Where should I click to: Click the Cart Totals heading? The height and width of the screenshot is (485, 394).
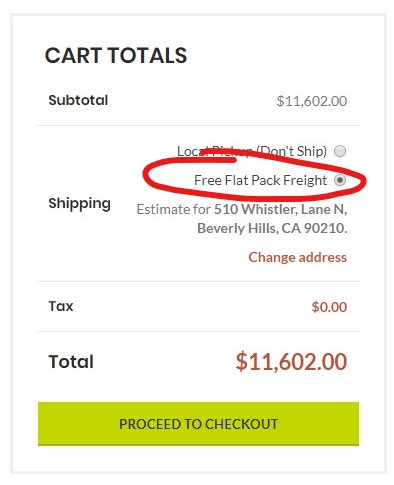coord(116,55)
